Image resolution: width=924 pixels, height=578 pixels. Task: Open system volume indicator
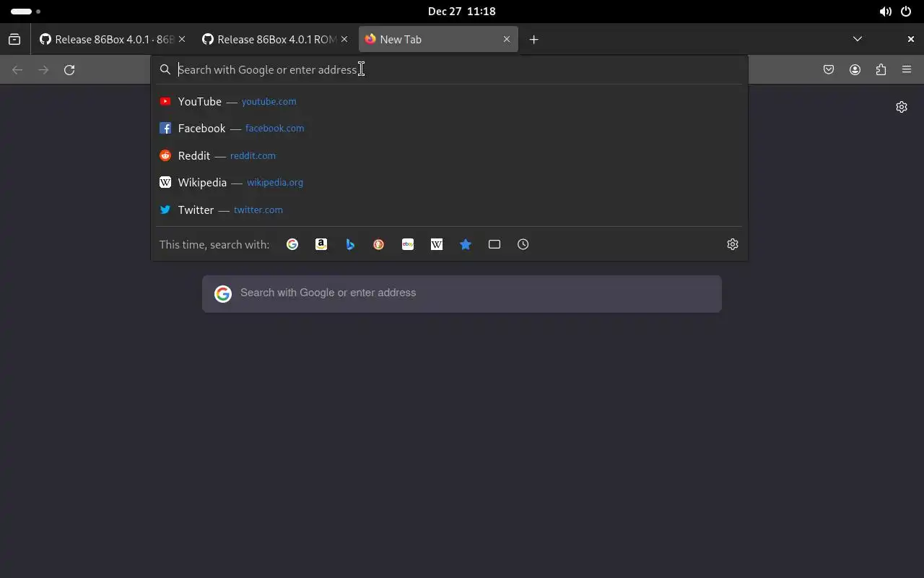[x=885, y=12]
